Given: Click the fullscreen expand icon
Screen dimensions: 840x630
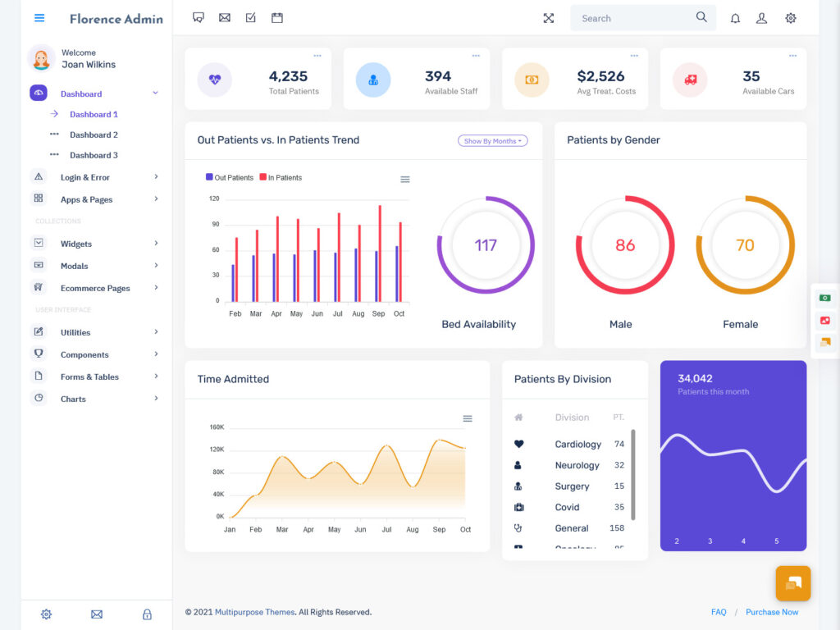Looking at the screenshot, I should [549, 18].
